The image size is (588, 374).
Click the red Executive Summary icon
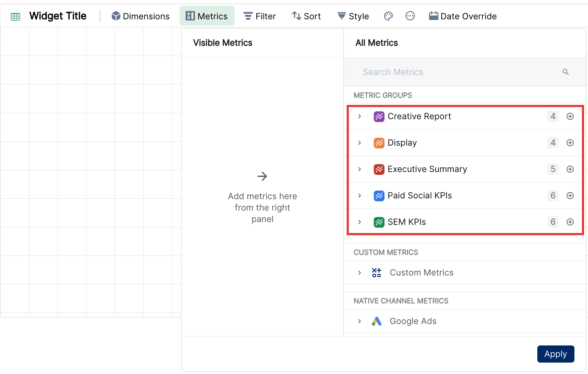(379, 169)
